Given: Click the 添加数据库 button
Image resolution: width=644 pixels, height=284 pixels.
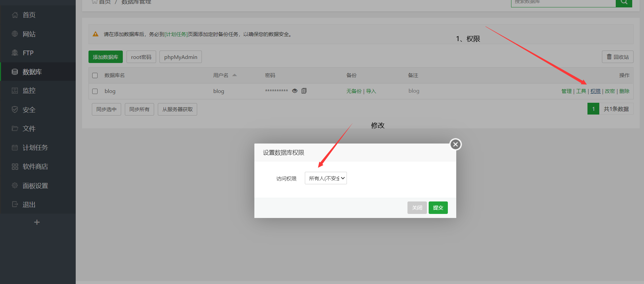Looking at the screenshot, I should click(106, 57).
